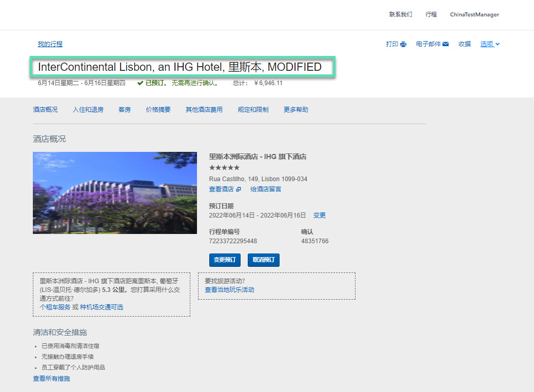Viewport: 534px width, 392px height.
Task: Click the 打印 print link
Action: (x=392, y=44)
